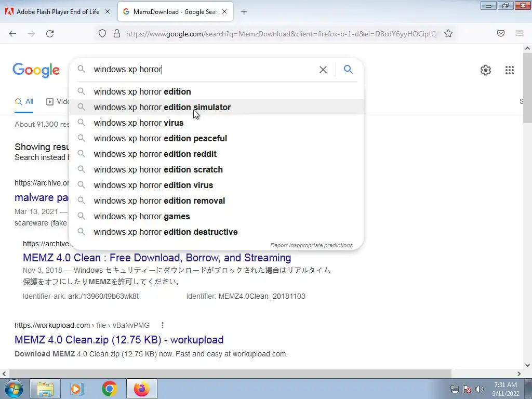Clear the search box with the X

[323, 70]
